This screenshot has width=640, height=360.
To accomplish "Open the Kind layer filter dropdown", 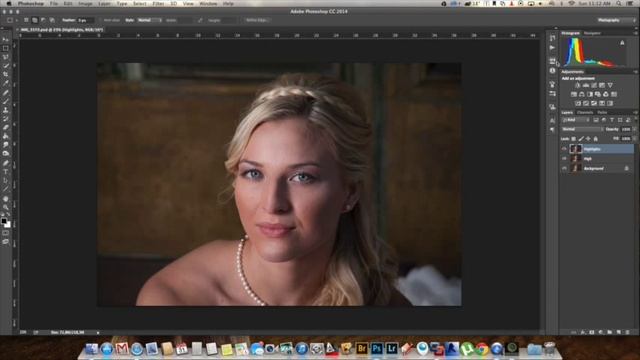I will pyautogui.click(x=576, y=120).
